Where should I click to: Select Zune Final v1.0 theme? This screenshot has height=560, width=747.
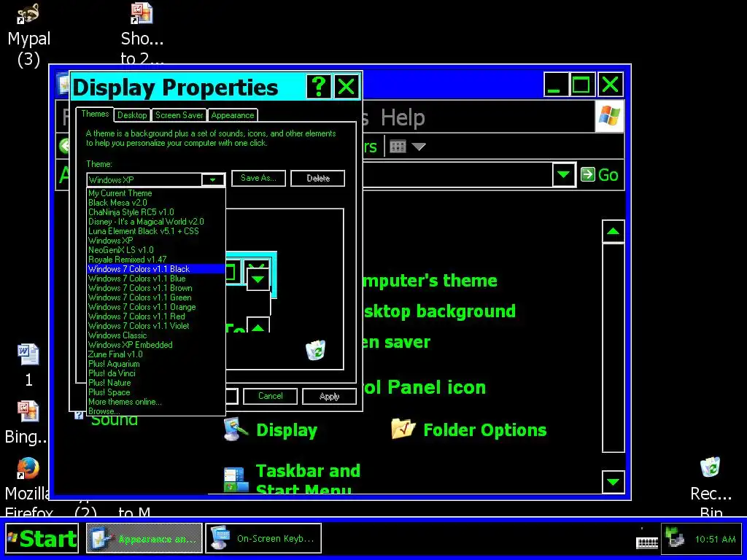tap(156, 354)
